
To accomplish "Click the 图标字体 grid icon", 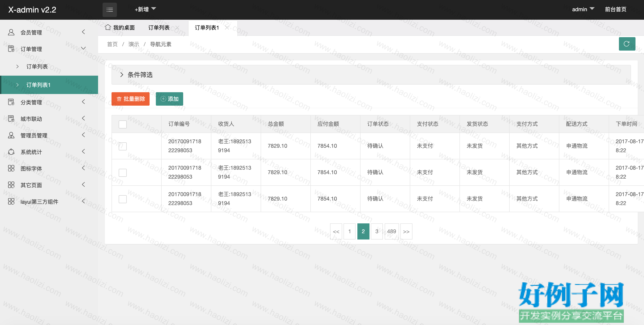I will 11,168.
